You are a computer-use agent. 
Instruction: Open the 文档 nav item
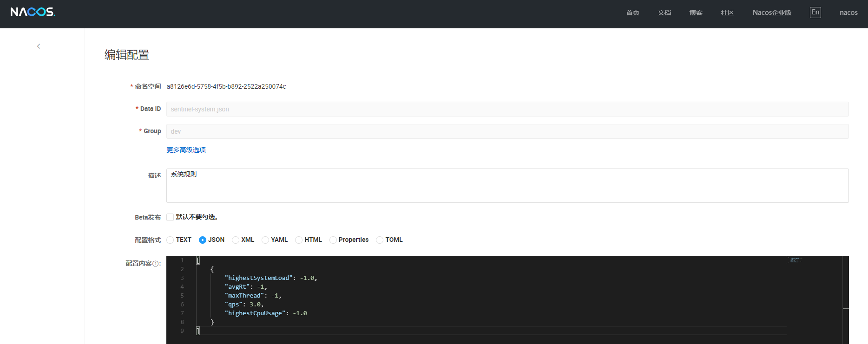(664, 13)
